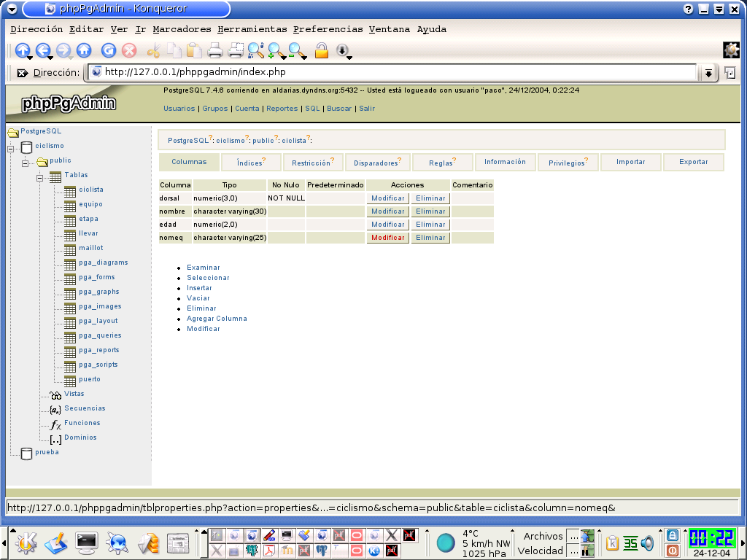Click the Usuarios link in the header

pyautogui.click(x=179, y=109)
